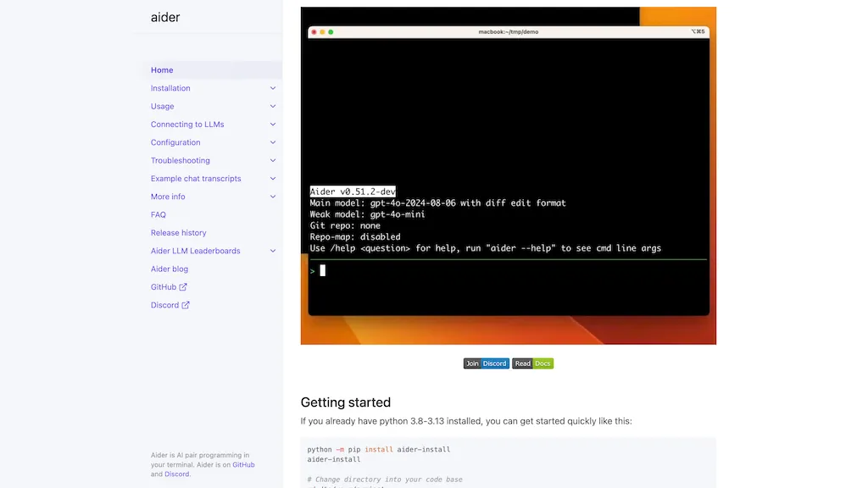Click the terminal prompt cursor block
The image size is (868, 488).
pyautogui.click(x=323, y=270)
